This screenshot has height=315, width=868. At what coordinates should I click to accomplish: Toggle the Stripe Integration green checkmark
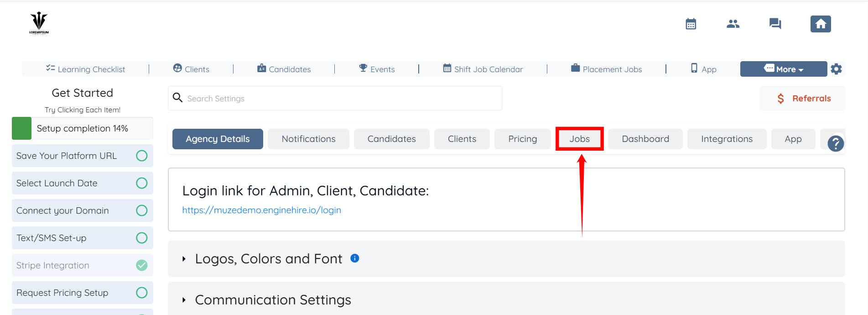tap(142, 265)
